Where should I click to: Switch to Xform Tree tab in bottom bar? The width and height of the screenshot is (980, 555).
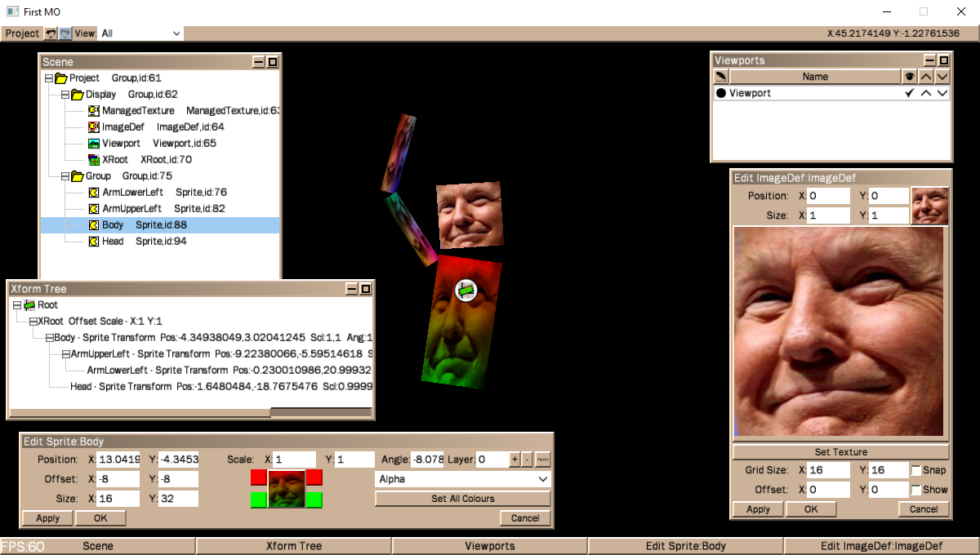pyautogui.click(x=293, y=546)
